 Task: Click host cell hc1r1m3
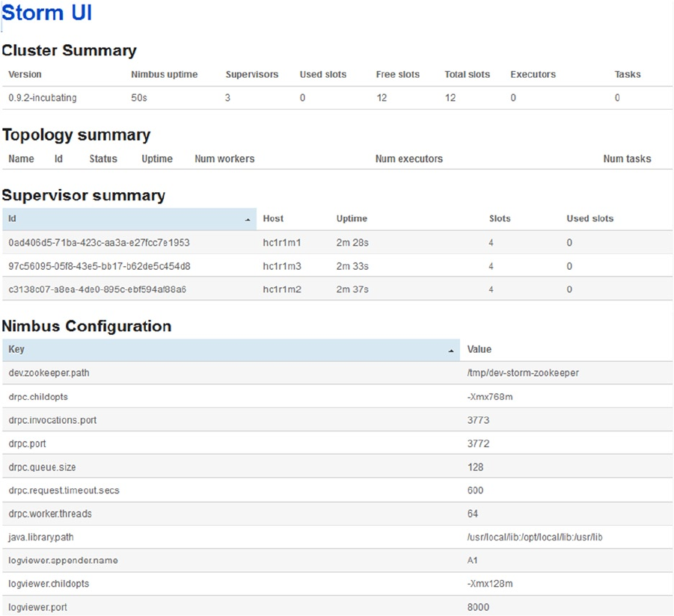pos(281,266)
